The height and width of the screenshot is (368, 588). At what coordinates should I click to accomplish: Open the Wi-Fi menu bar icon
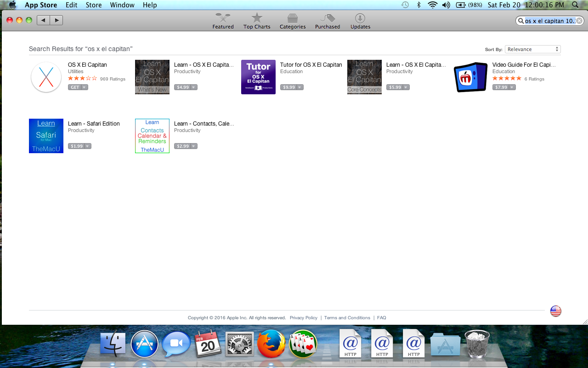pos(432,5)
